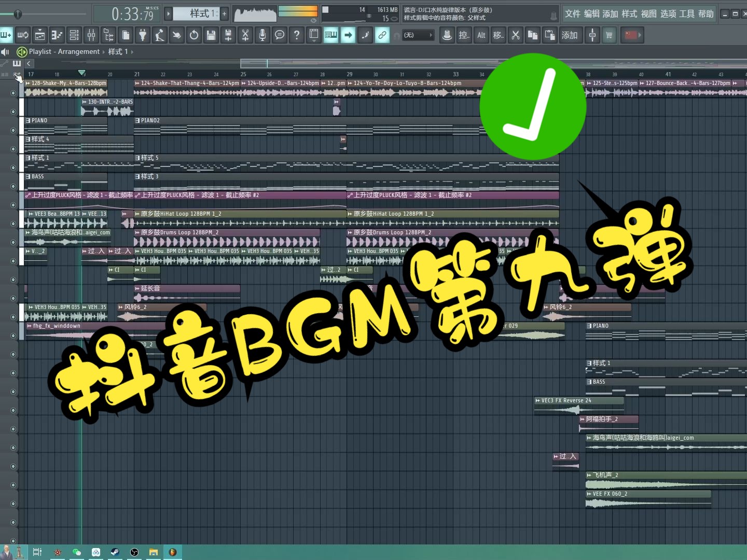Toggle the step editing footprint button
This screenshot has width=747, height=560.
point(365,35)
